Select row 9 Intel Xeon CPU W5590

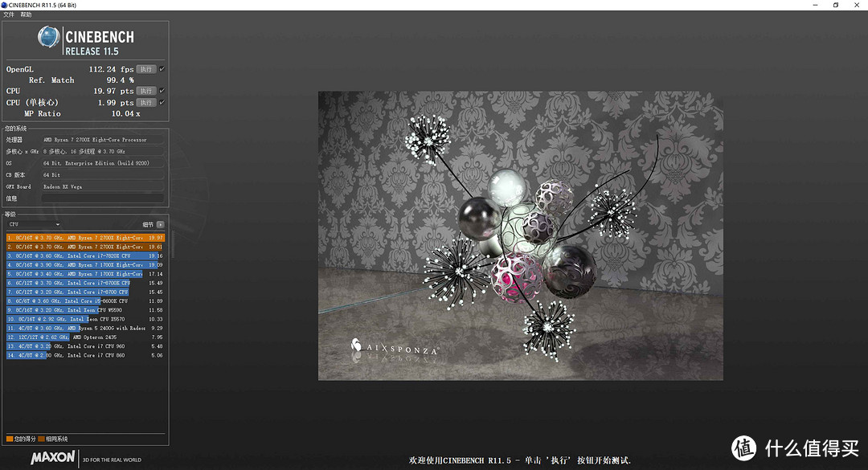pos(86,310)
